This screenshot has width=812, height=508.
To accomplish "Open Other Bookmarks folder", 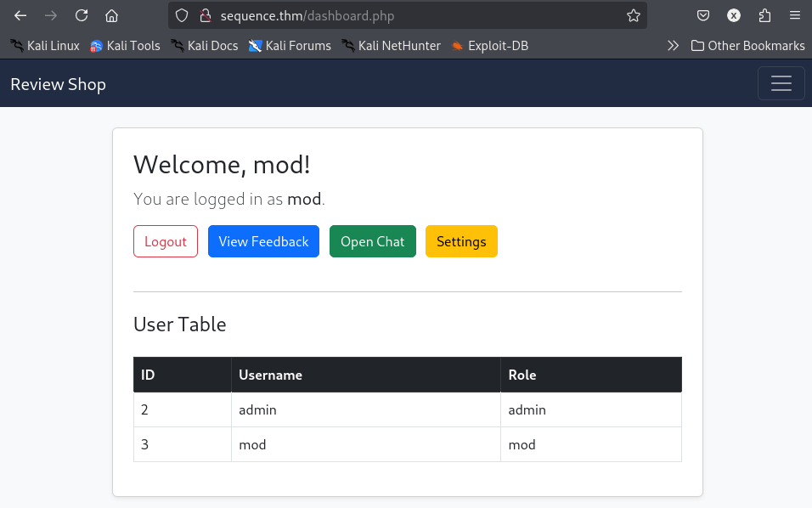I will point(747,46).
